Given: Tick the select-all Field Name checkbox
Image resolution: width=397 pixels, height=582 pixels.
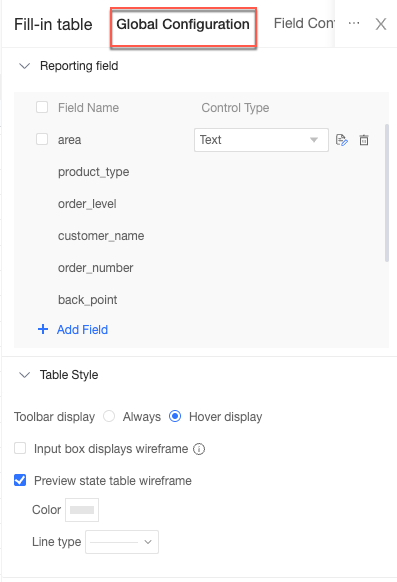Looking at the screenshot, I should click(42, 107).
